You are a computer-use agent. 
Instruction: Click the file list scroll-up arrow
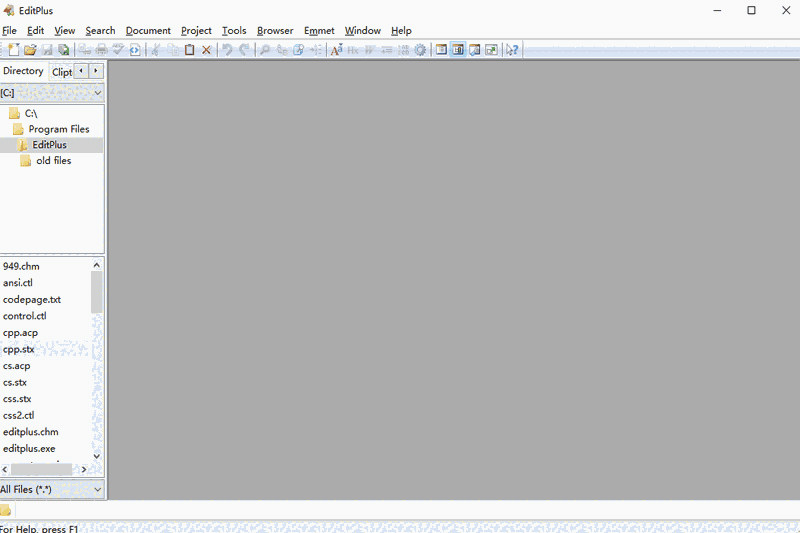tap(97, 265)
